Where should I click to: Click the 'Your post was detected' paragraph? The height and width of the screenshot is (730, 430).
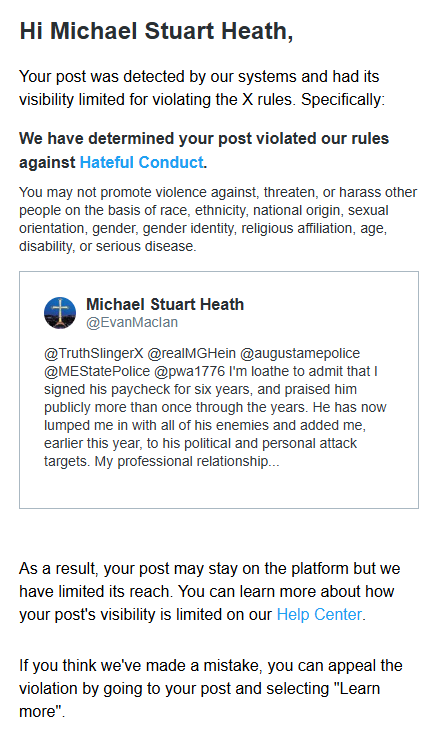pyautogui.click(x=202, y=88)
